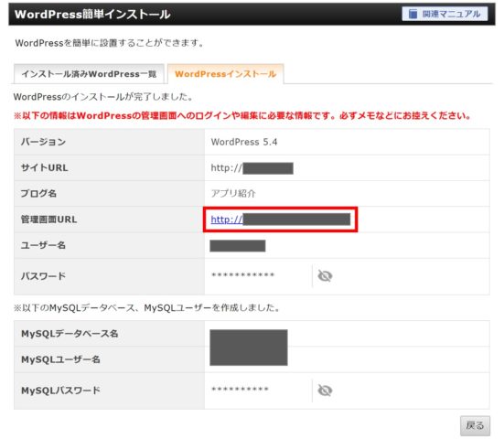Reveal the WordPress パスワード with eye icon
The height and width of the screenshot is (439, 504).
325,275
